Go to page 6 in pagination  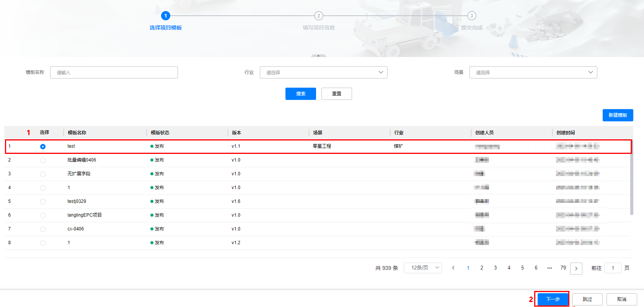(536, 268)
